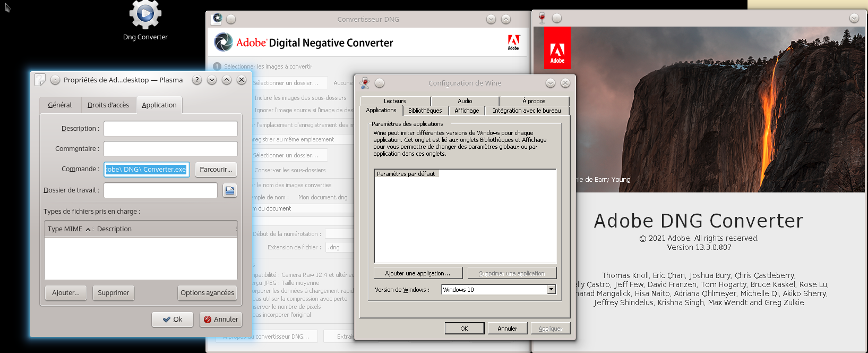868x353 pixels.
Task: Open Options avancées
Action: [x=207, y=293]
